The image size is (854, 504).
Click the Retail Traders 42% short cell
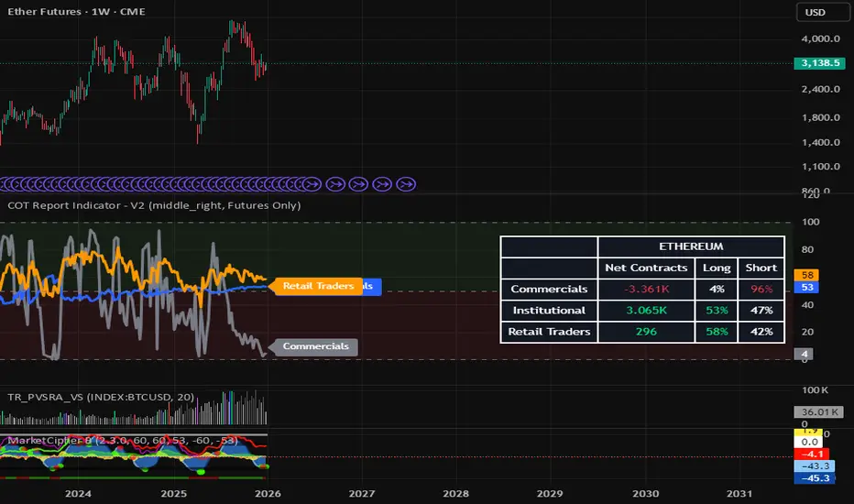pos(761,332)
